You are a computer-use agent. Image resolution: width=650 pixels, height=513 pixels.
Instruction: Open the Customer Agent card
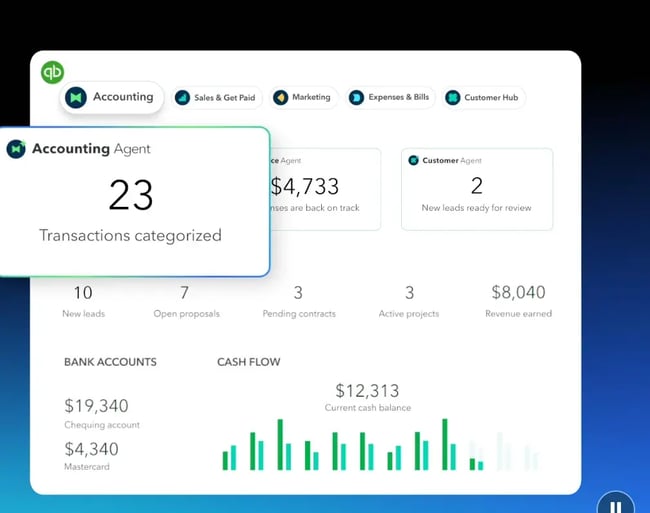click(x=477, y=189)
